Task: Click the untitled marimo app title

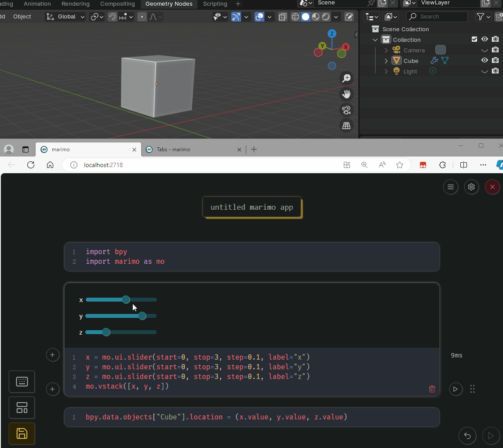Action: click(x=252, y=207)
